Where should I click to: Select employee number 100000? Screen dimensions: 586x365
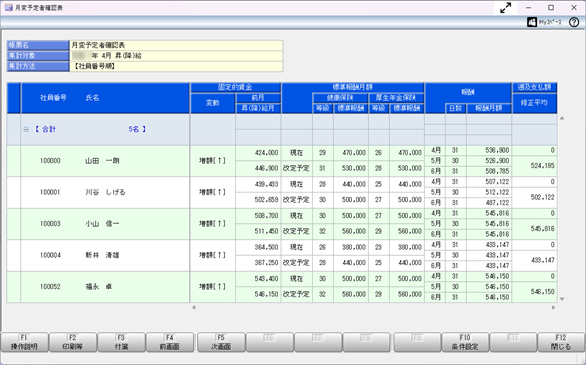[x=50, y=161]
